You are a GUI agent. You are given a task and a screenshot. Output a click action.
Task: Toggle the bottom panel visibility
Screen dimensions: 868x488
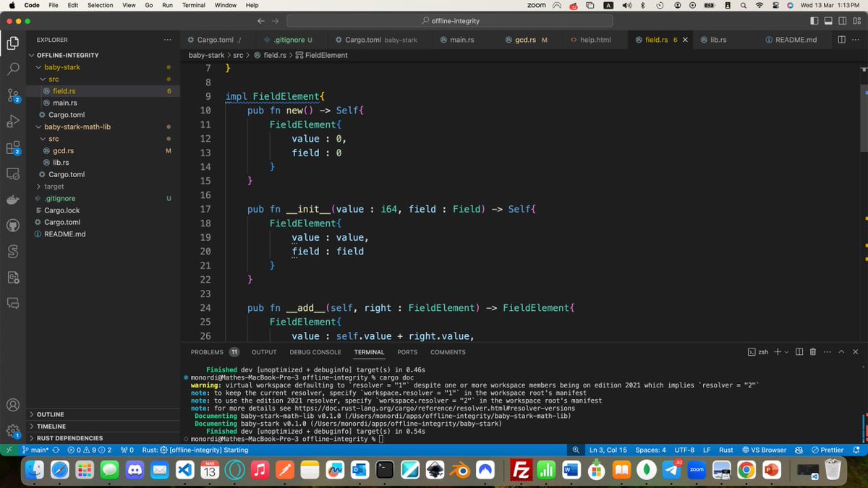point(829,21)
